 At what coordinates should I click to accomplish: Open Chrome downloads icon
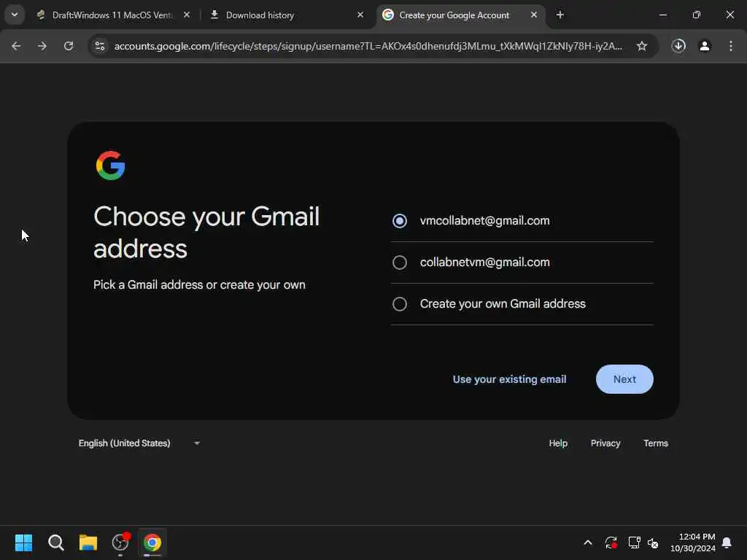tap(678, 46)
